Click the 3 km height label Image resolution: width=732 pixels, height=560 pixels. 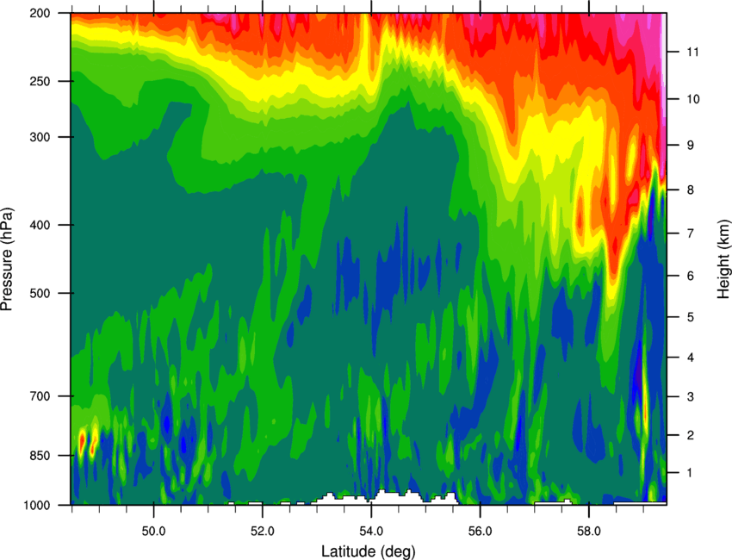tap(691, 397)
